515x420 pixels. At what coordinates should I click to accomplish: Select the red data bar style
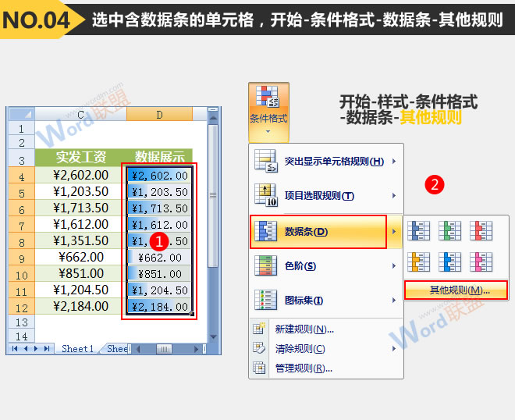pos(481,231)
